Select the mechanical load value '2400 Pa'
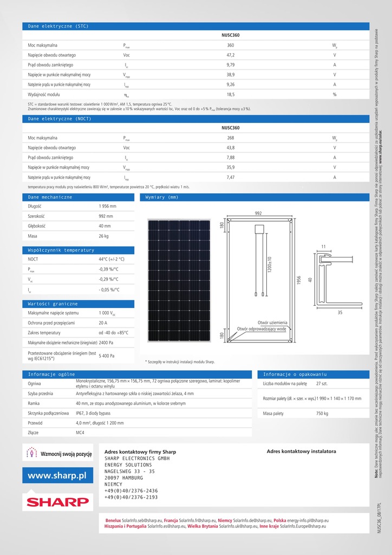The height and width of the screenshot is (555, 392). pos(106,343)
